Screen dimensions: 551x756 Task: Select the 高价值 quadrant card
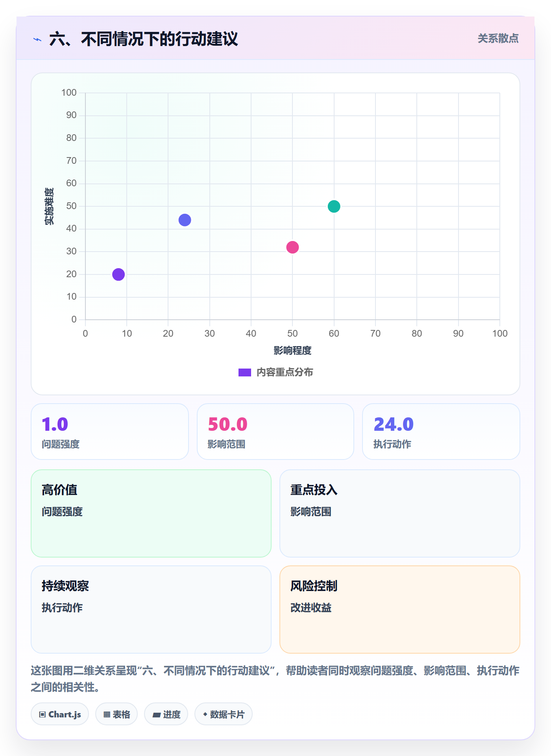(x=151, y=513)
